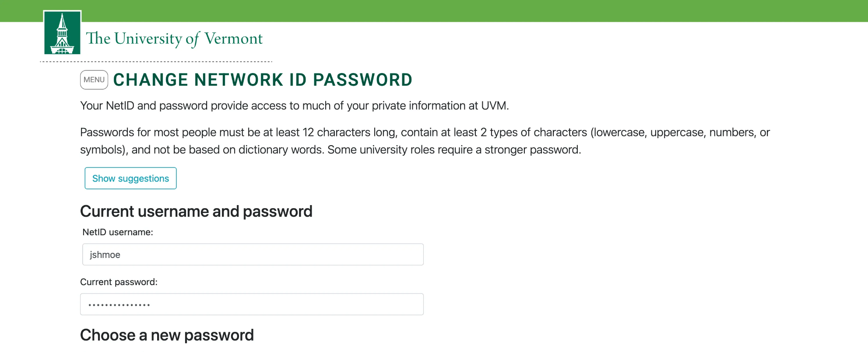The image size is (868, 352).
Task: Click the masked password dots
Action: (x=119, y=305)
